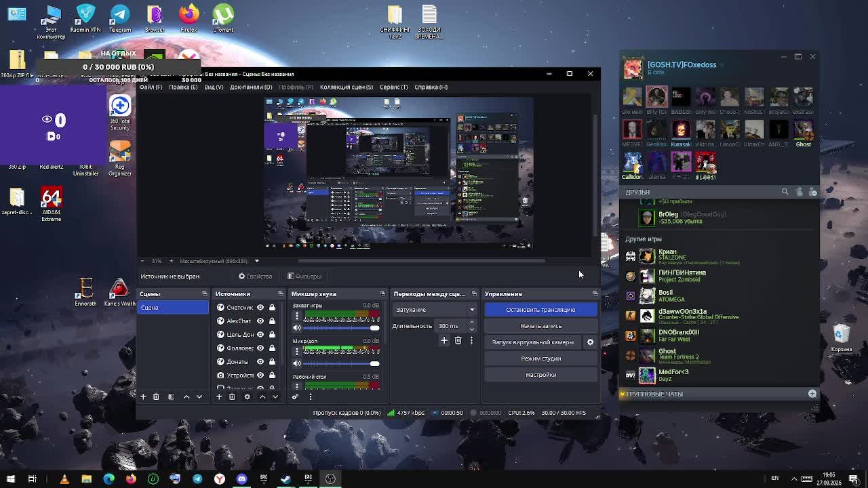Open the Затухание transition dropdown
Viewport: 868px width, 488px height.
point(435,310)
